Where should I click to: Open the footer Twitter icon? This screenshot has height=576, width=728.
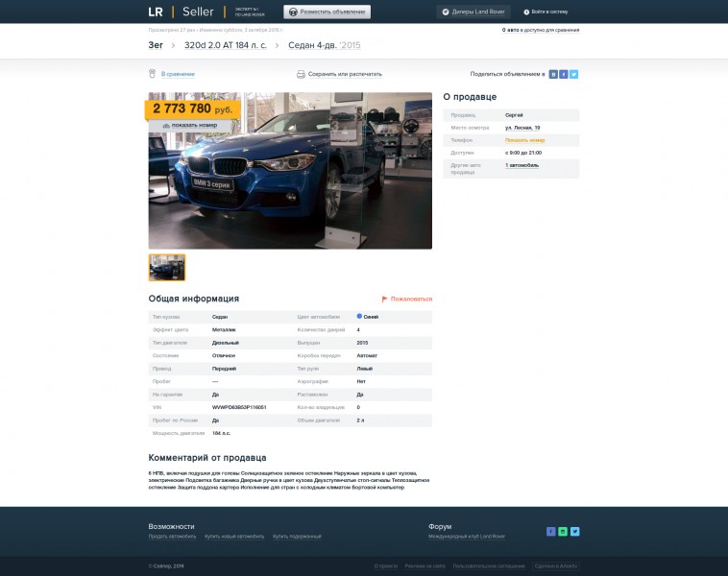574,532
